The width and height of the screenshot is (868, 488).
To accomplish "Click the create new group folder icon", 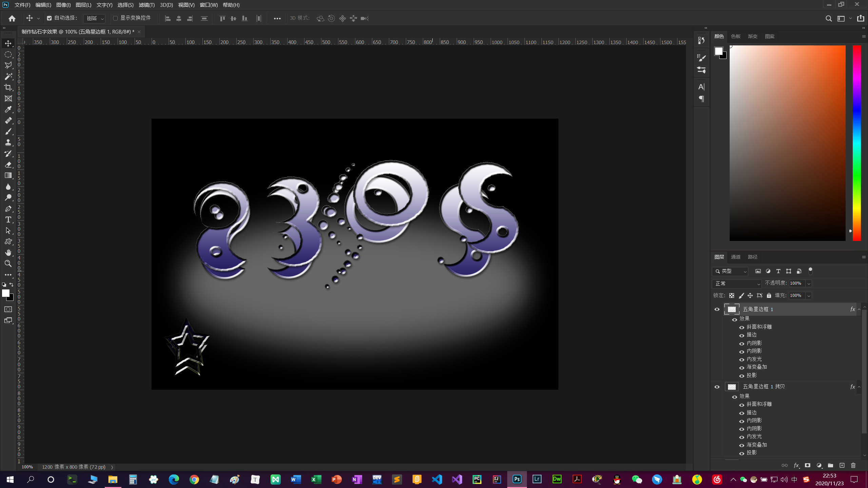I will 830,465.
